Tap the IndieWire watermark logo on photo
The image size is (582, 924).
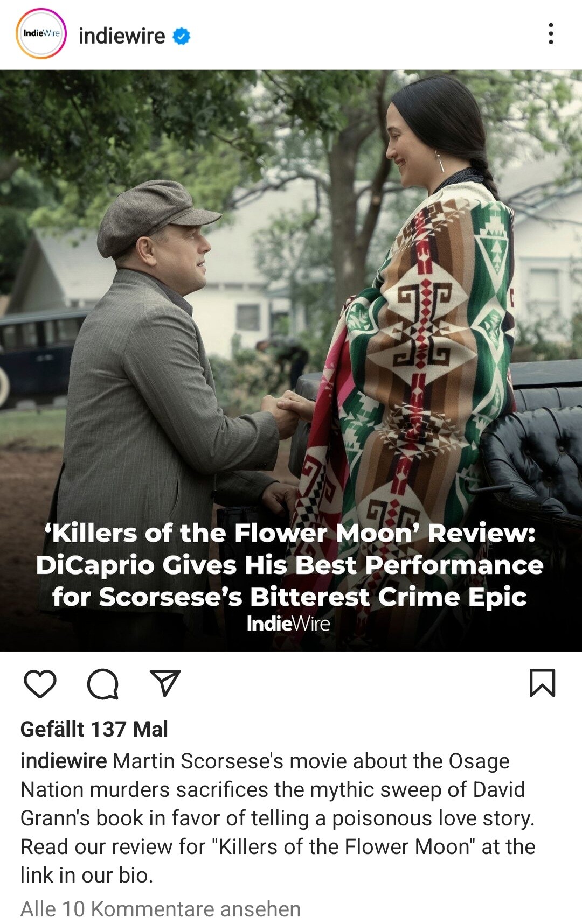[x=288, y=624]
